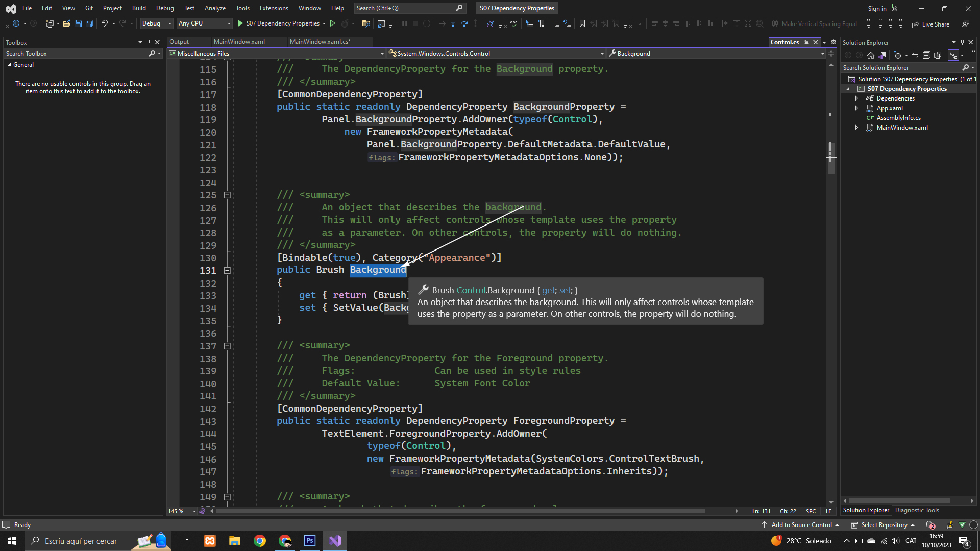
Task: Click Sync with Active Document icon
Action: (915, 55)
